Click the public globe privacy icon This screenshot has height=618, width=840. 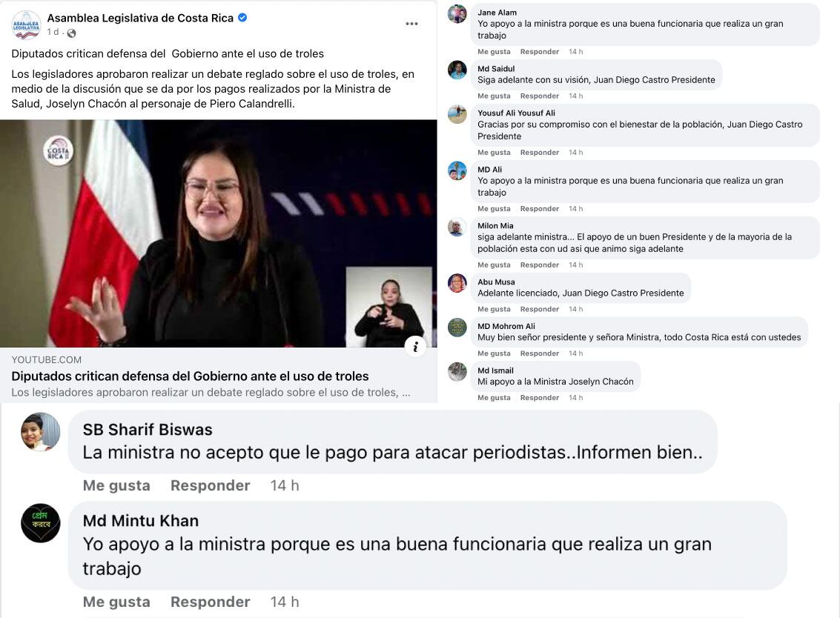pyautogui.click(x=71, y=33)
